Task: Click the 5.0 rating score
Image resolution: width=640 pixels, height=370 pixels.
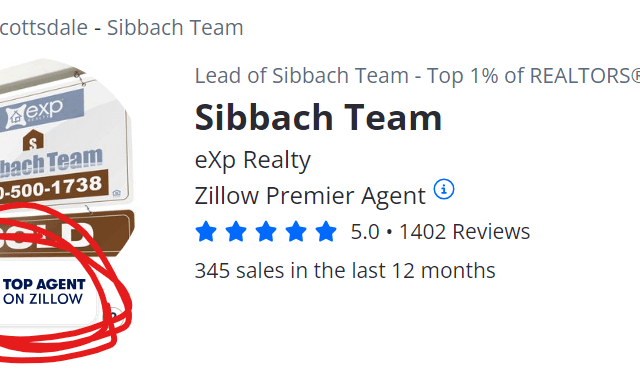Action: (365, 232)
